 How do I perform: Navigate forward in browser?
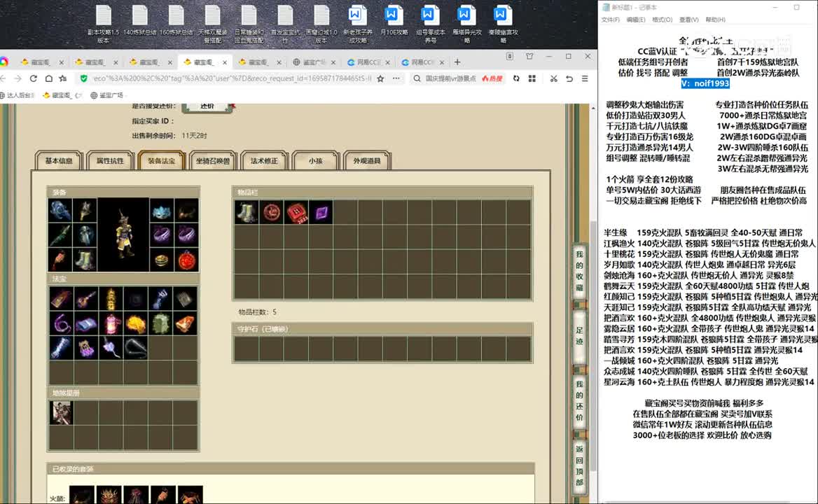pos(18,78)
